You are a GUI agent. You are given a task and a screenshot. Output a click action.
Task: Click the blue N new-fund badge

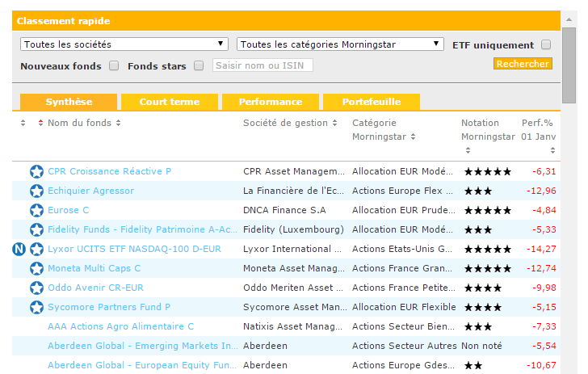click(19, 249)
